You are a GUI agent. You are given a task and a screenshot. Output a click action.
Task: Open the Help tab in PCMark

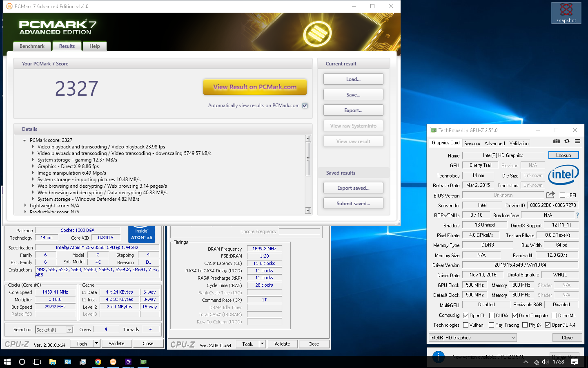tap(95, 46)
